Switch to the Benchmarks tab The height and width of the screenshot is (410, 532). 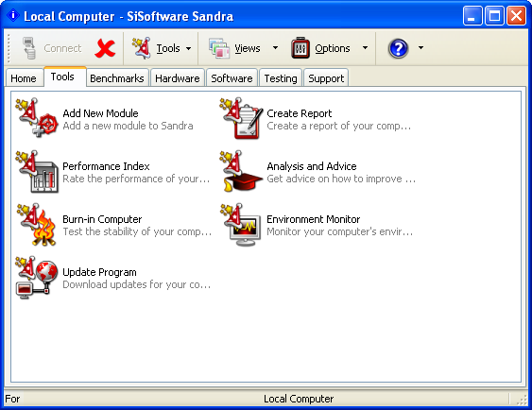(x=117, y=78)
